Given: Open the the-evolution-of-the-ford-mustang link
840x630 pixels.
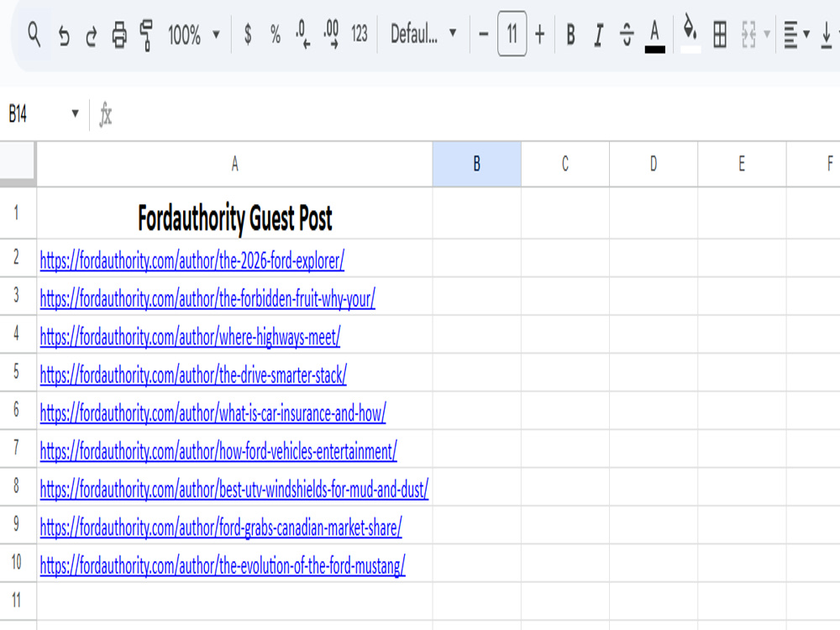Looking at the screenshot, I should click(223, 565).
